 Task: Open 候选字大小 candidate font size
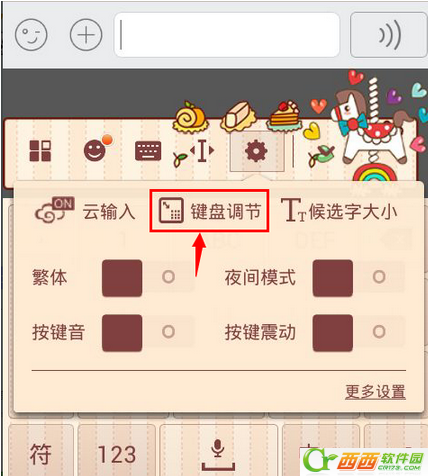(339, 211)
